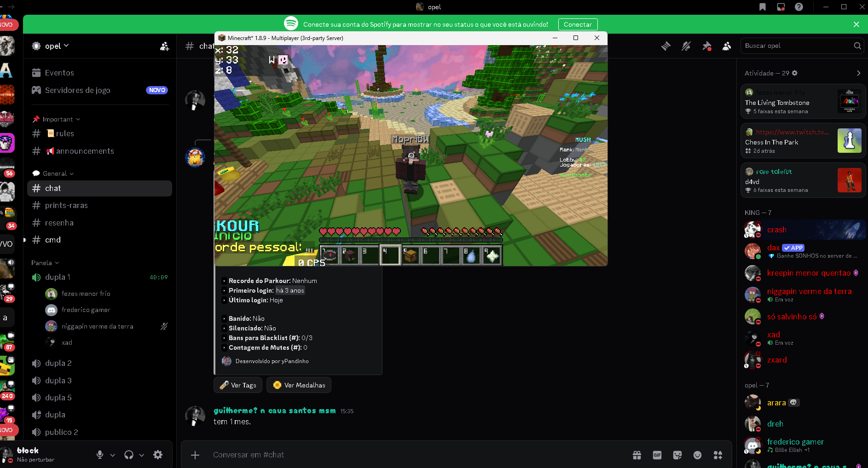Dismiss the Spotify banner with the X

856,24
